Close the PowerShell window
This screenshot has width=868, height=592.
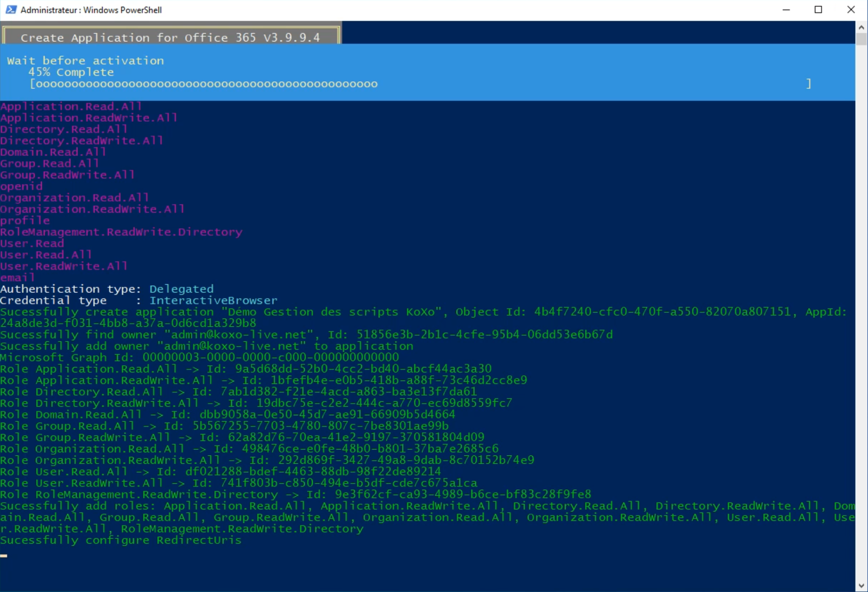tap(851, 10)
